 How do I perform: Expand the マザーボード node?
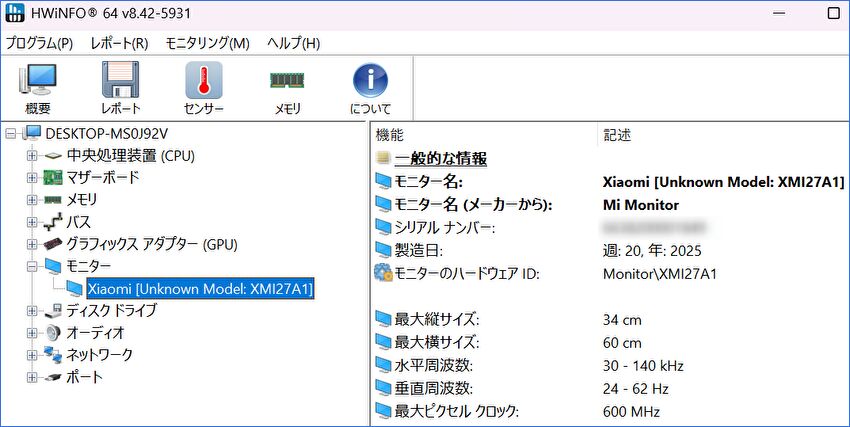click(x=32, y=178)
